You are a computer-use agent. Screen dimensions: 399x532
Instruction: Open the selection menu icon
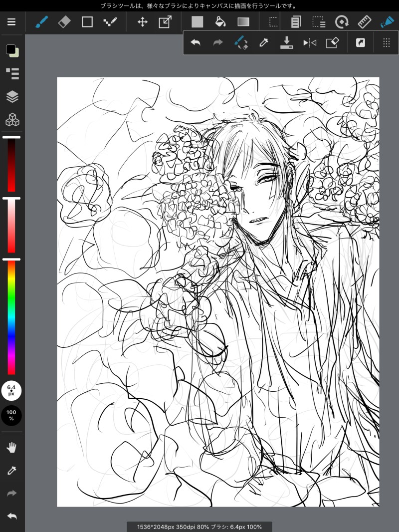[x=319, y=22]
